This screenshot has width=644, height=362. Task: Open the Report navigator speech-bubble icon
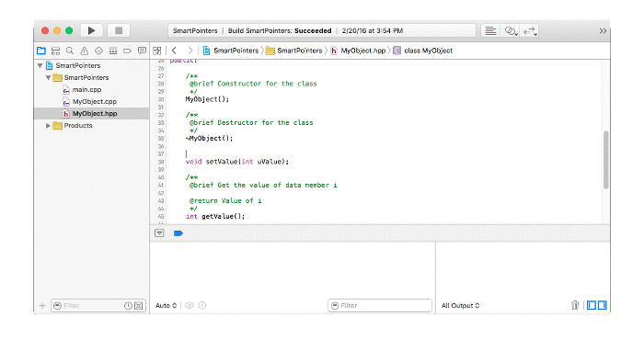coord(142,51)
